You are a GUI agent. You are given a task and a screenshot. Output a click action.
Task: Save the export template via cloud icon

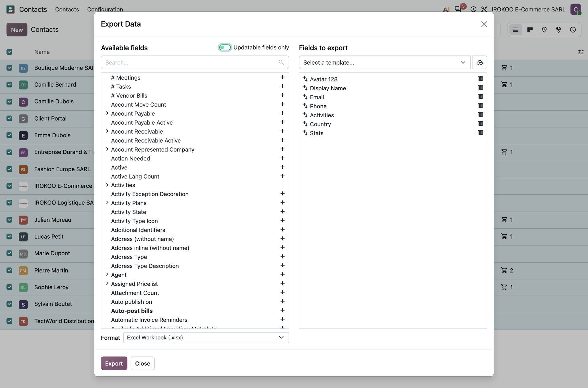click(480, 62)
